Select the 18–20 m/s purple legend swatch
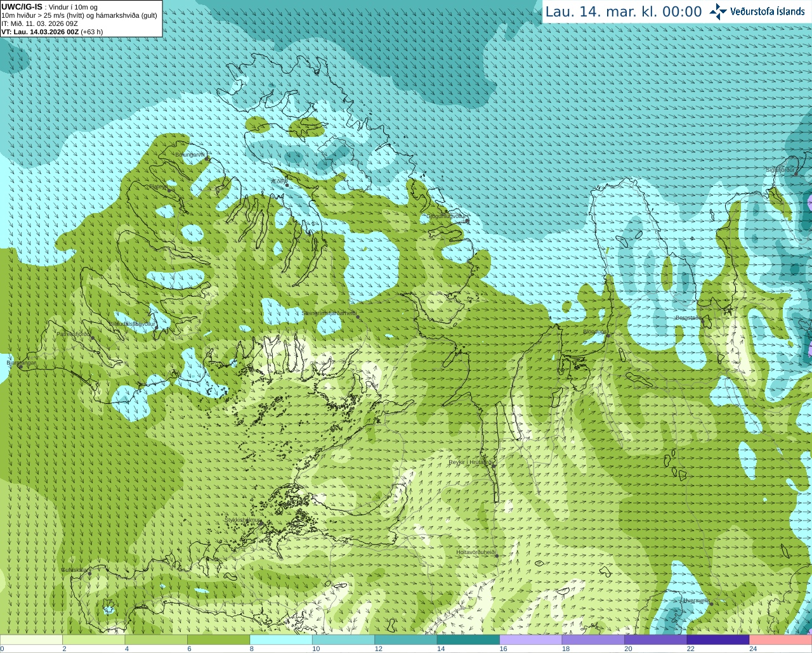Screen dimensions: 812x653 coord(594,640)
